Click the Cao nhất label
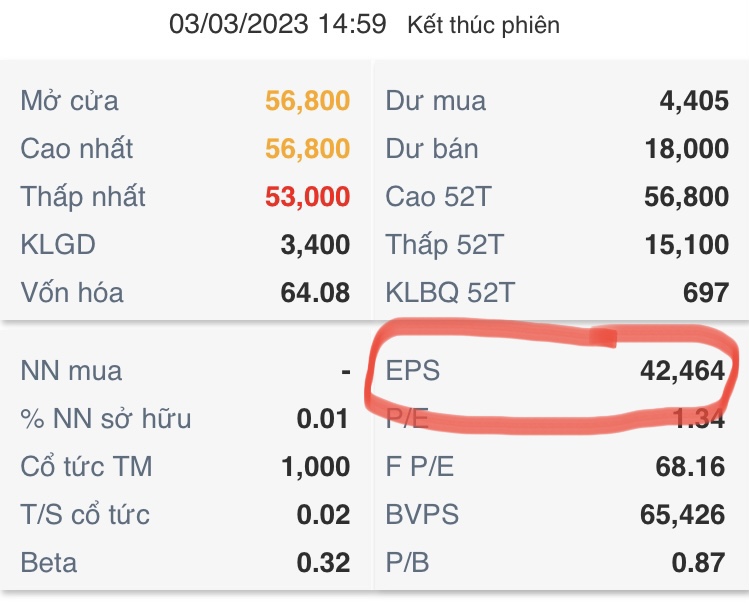The image size is (749, 603). click(77, 149)
